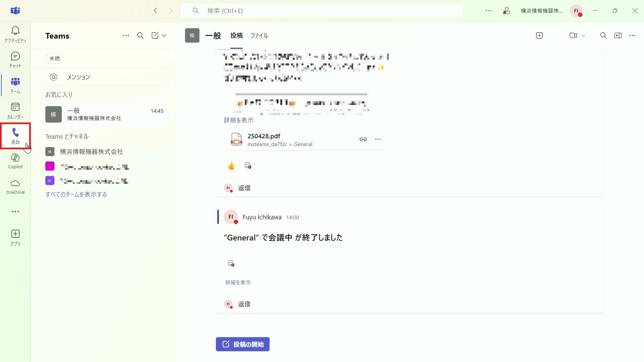Screen dimensions: 644x362
Task: Click the search box at the top
Action: (x=321, y=11)
